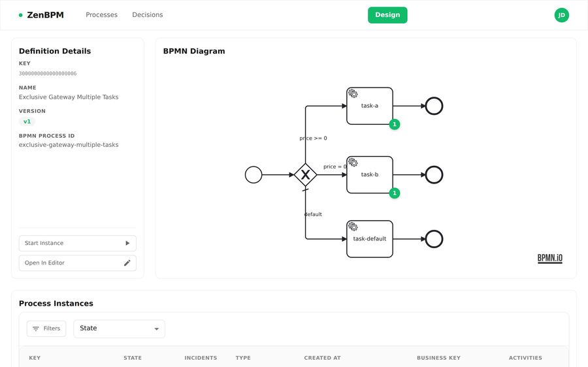Image resolution: width=588 pixels, height=367 pixels.
Task: Select the task-b service task
Action: pos(370,175)
